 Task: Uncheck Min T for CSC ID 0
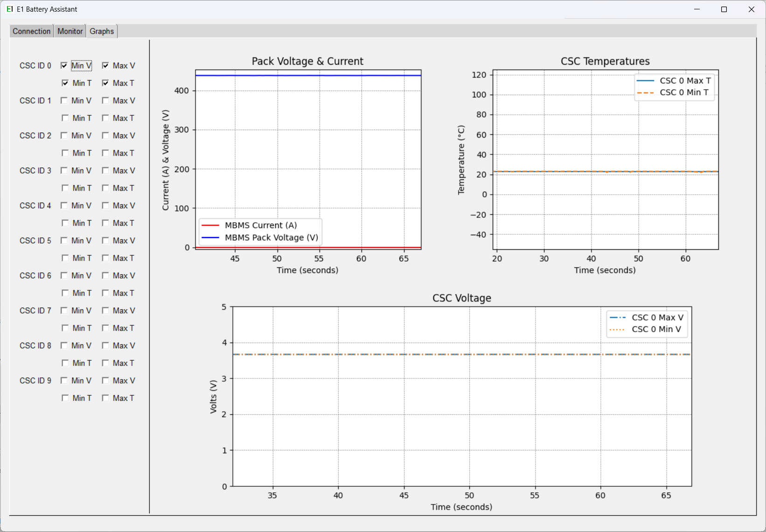pos(65,83)
